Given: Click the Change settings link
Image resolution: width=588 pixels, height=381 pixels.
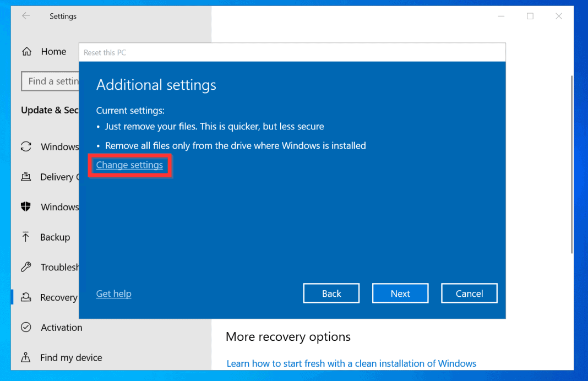Looking at the screenshot, I should tap(129, 165).
